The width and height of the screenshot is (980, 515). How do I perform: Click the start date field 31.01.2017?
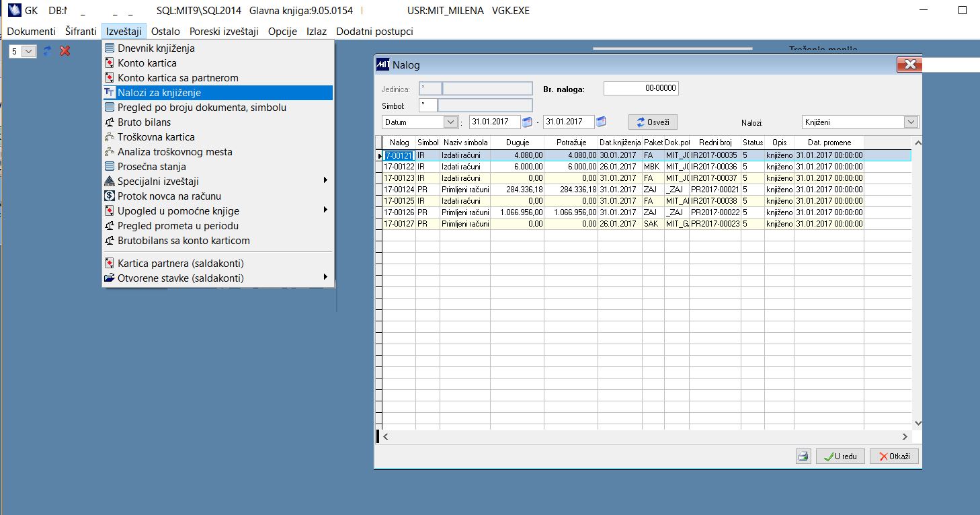[x=495, y=122]
